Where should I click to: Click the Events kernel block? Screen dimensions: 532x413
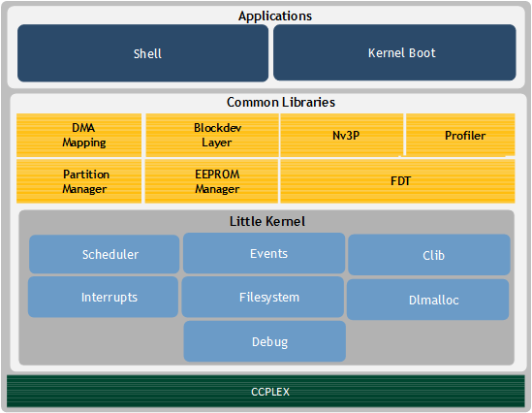264,253
